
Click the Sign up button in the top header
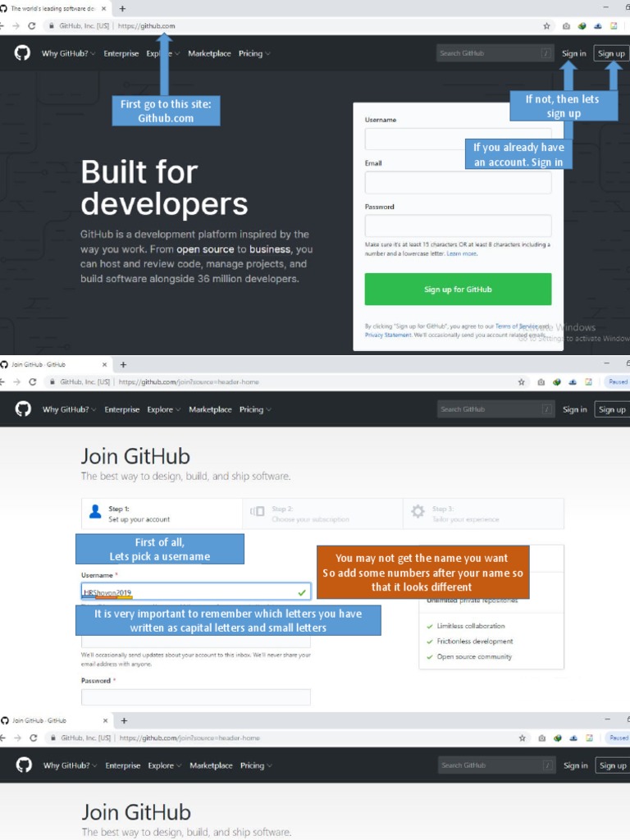pyautogui.click(x=611, y=53)
